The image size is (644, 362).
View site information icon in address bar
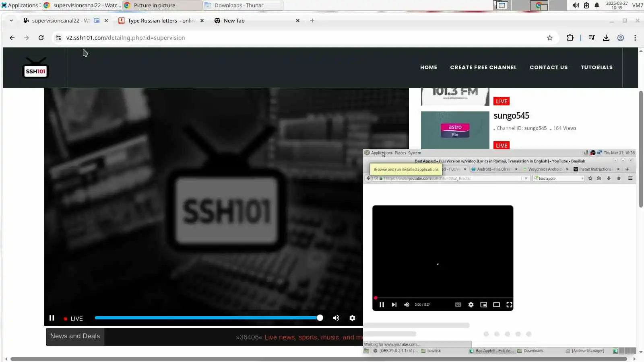[x=58, y=38]
